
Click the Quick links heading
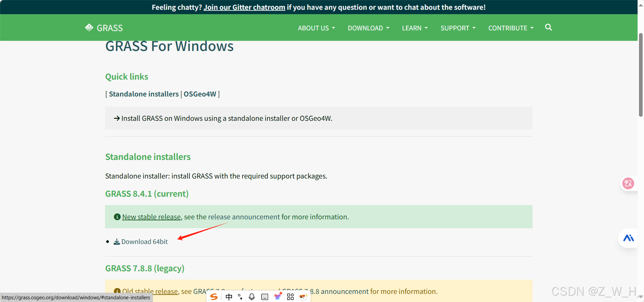click(126, 77)
